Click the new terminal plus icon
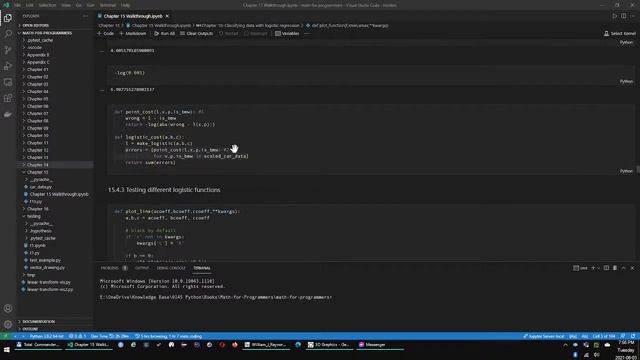 (593, 268)
